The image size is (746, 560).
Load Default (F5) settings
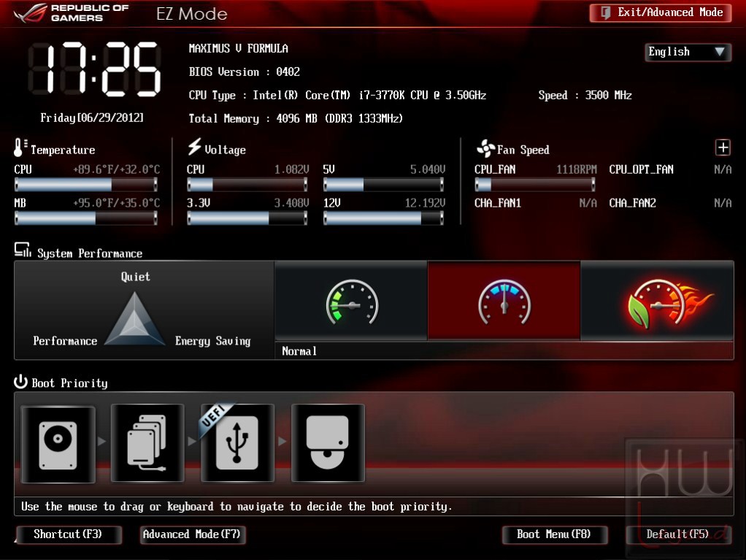pos(678,534)
